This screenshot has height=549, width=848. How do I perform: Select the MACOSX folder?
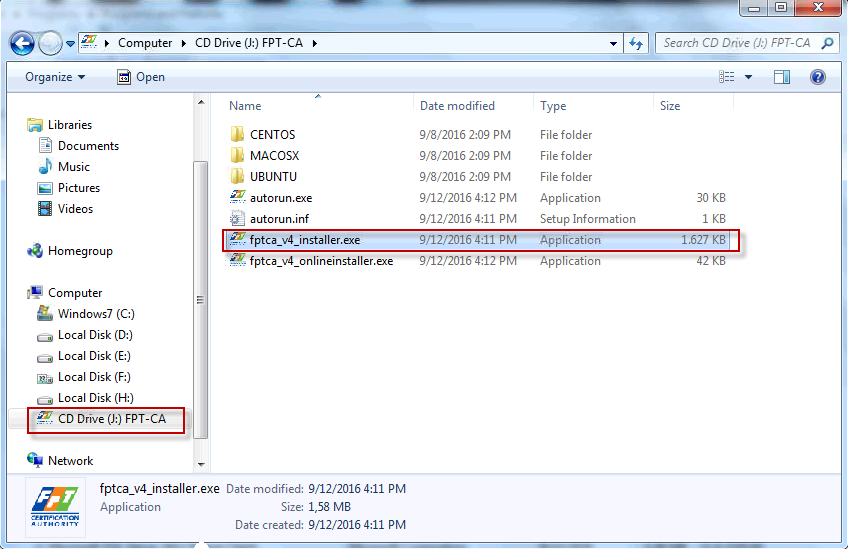point(274,156)
